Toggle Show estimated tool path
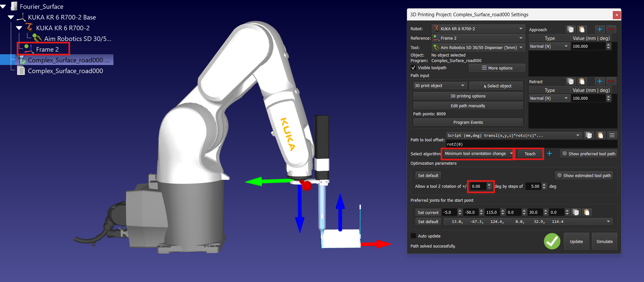Screen dimensions: 644x282 (584, 175)
